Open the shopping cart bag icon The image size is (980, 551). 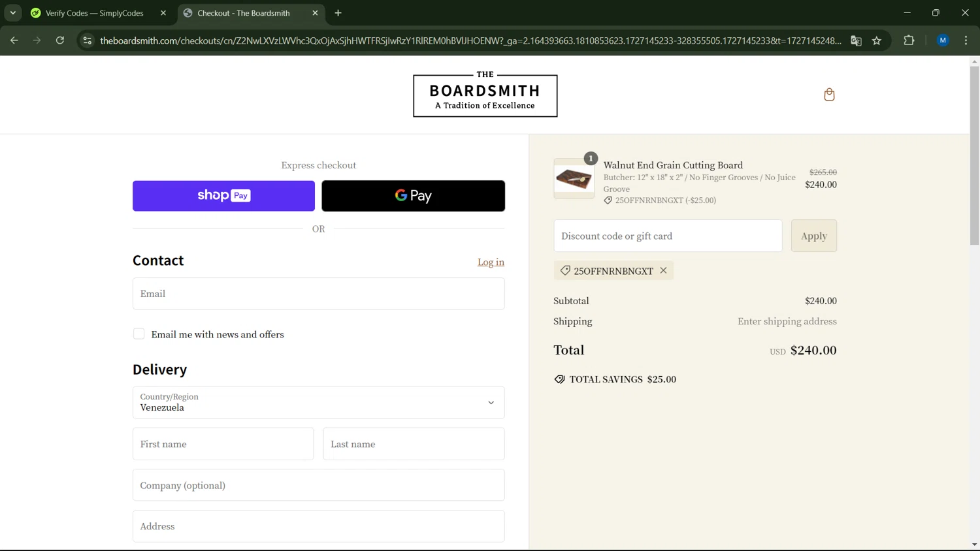829,95
